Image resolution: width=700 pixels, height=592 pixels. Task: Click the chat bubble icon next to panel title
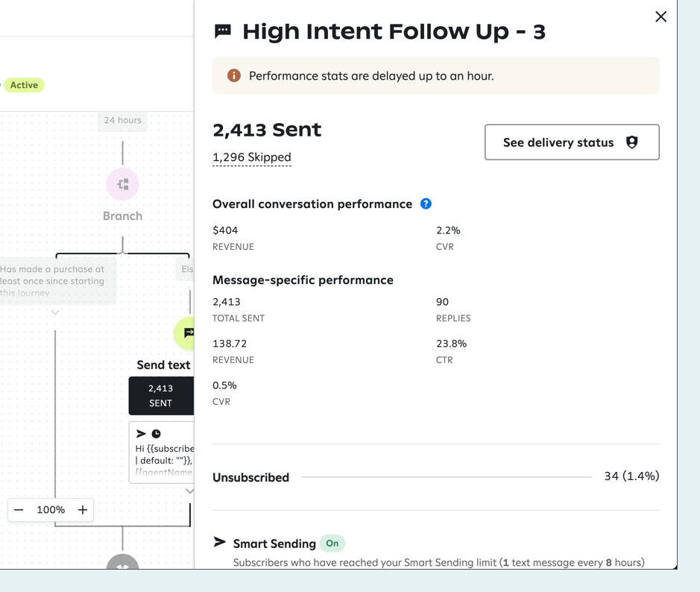(223, 31)
